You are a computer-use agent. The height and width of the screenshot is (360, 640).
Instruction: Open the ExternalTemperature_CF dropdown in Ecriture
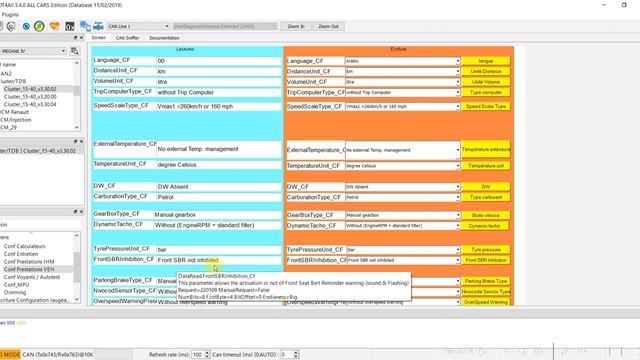point(403,150)
